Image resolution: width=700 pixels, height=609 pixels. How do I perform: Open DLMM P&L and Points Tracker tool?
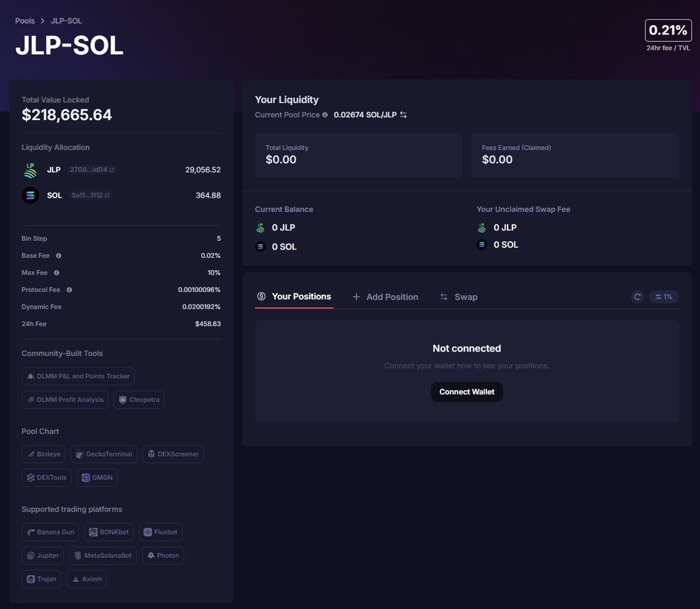(78, 376)
